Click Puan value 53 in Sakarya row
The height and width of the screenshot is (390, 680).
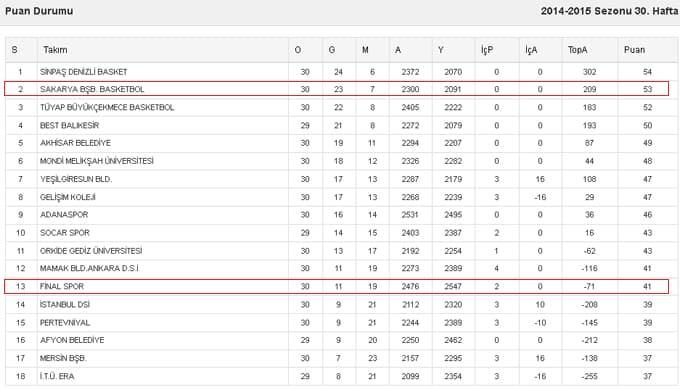(647, 89)
